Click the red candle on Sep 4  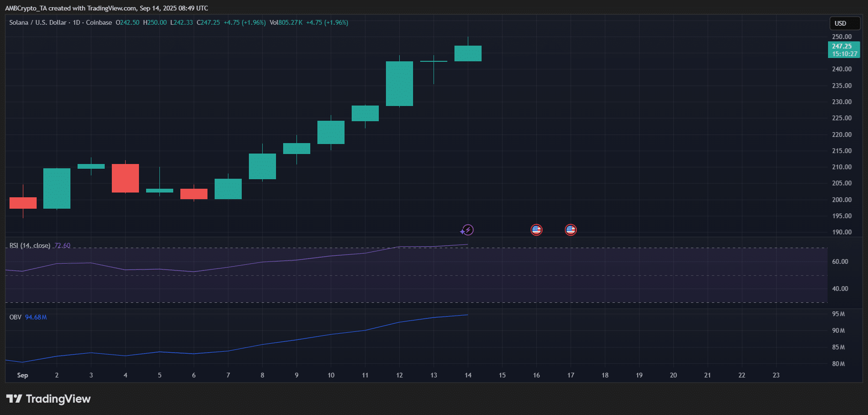click(x=125, y=178)
